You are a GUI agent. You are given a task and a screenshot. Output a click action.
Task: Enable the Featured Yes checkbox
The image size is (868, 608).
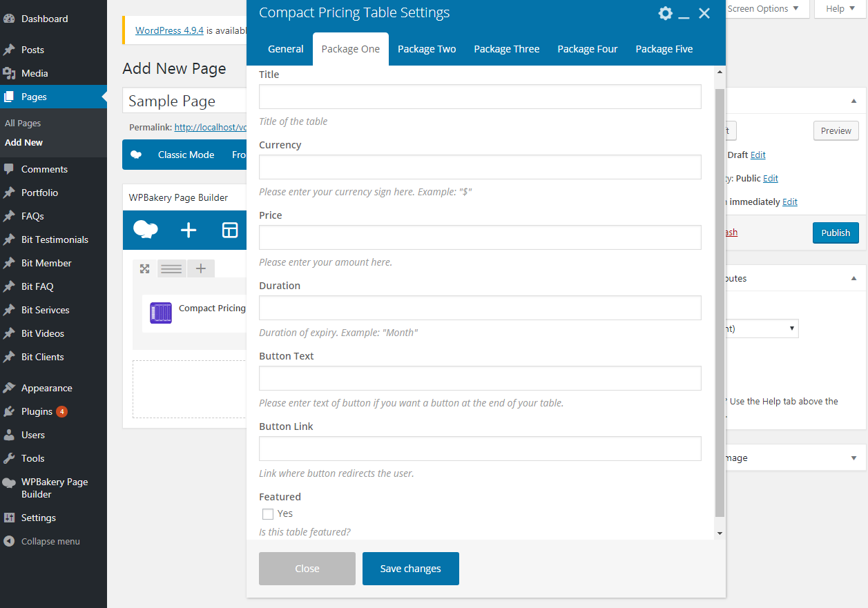click(268, 513)
